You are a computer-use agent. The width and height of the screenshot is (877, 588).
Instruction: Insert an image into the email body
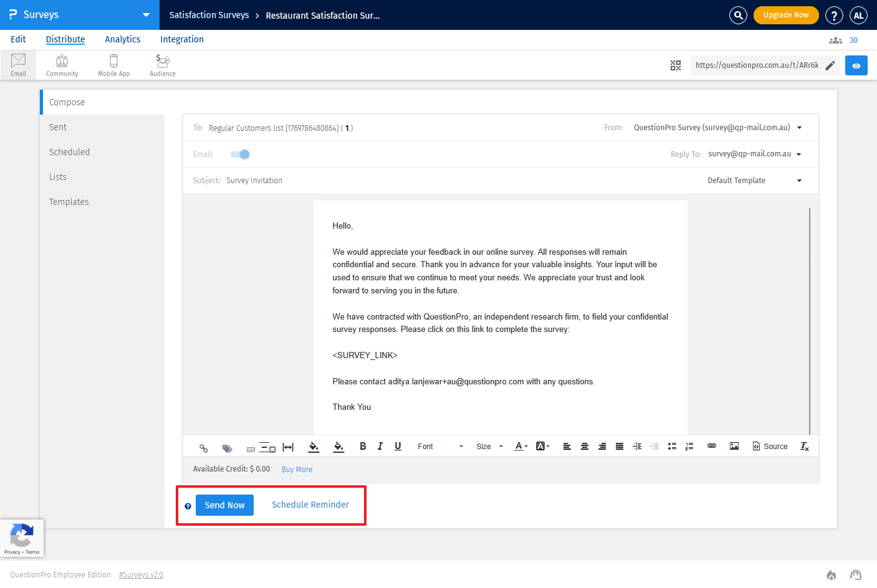coord(734,446)
